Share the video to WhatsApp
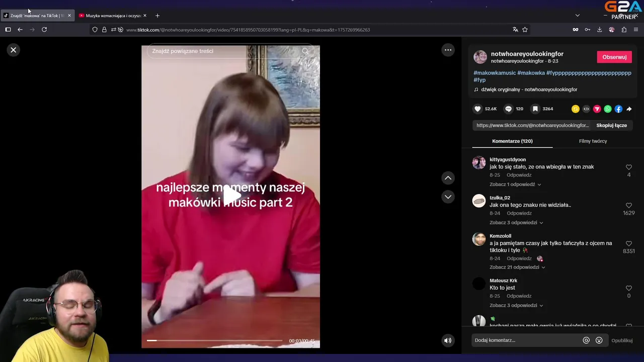644x362 pixels. (x=608, y=109)
